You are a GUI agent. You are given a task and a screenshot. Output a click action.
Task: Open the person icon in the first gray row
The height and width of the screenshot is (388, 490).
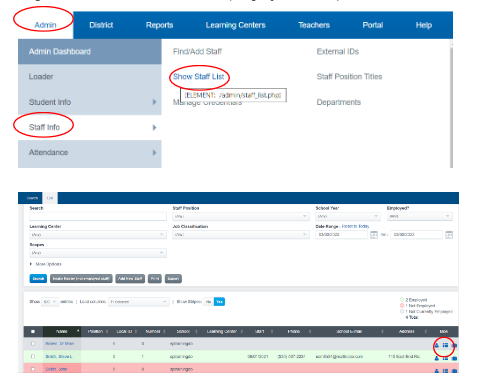[436, 345]
